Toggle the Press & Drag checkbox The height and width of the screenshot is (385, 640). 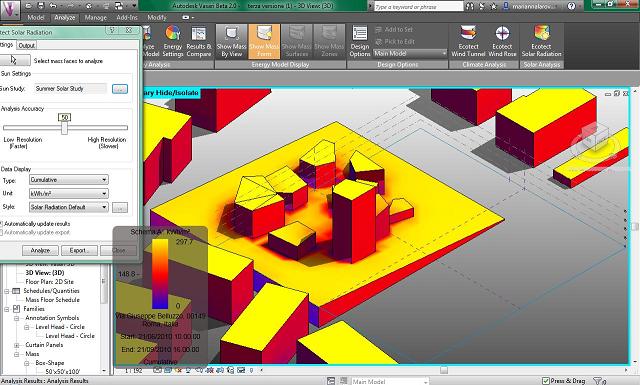[x=546, y=381]
